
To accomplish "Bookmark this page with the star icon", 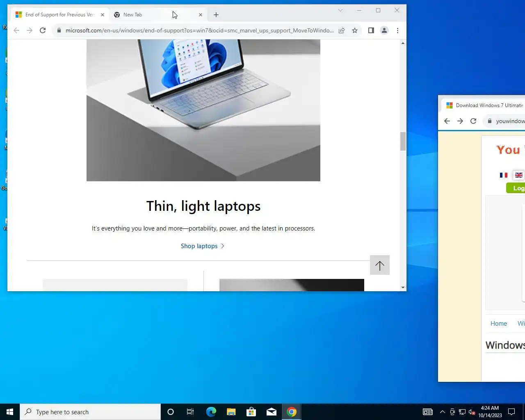I will point(355,30).
